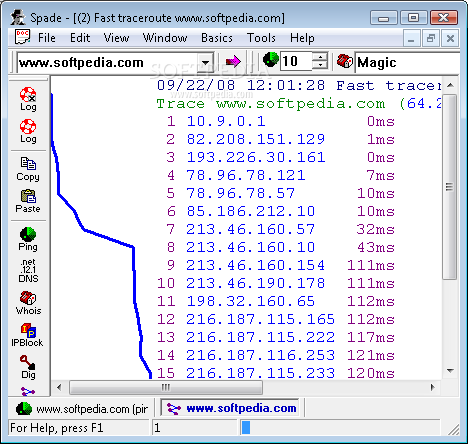The height and width of the screenshot is (444, 468).
Task: Maximize the Spade main window
Action: click(414, 17)
